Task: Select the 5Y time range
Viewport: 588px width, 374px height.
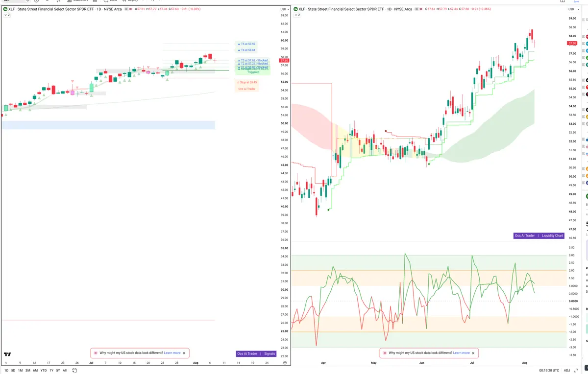Action: point(58,371)
